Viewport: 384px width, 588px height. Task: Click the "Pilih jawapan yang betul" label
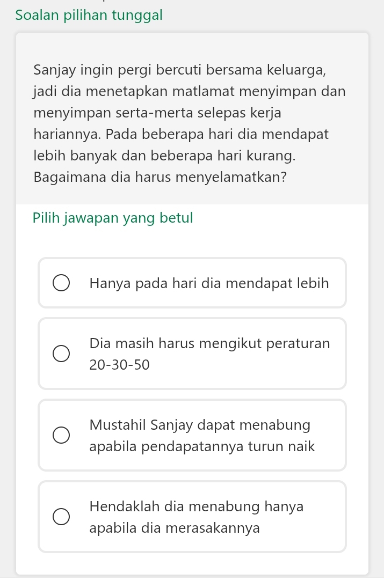pos(113,218)
